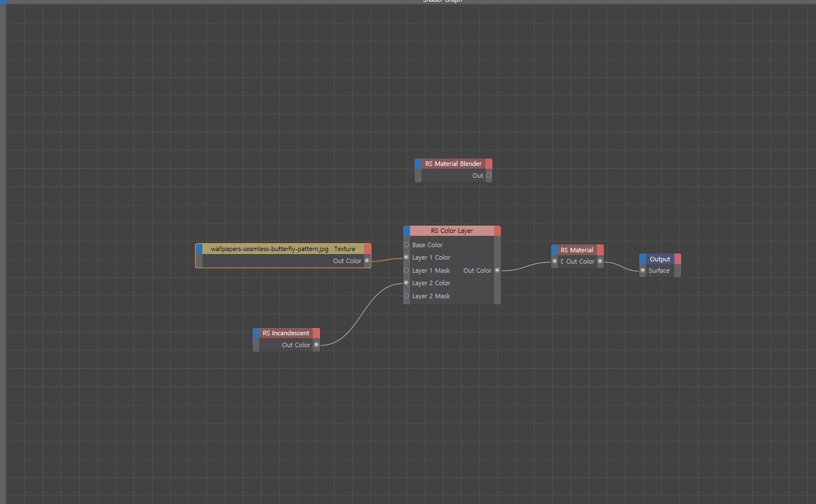
Task: Select the RS Incandescent node title
Action: pyautogui.click(x=286, y=333)
